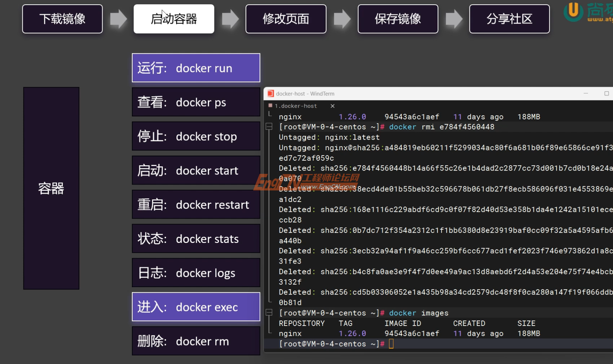This screenshot has width=613, height=364.
Task: Click the status square icon on 1.docker-host tab
Action: pos(271,105)
